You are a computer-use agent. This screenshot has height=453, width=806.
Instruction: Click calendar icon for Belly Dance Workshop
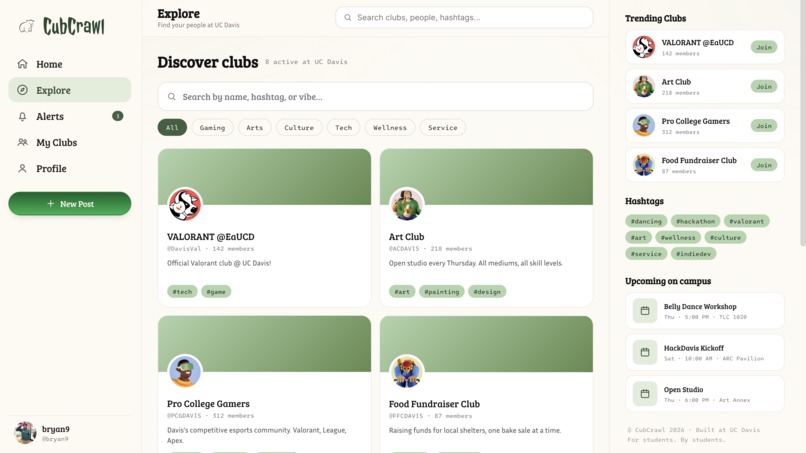click(x=645, y=311)
